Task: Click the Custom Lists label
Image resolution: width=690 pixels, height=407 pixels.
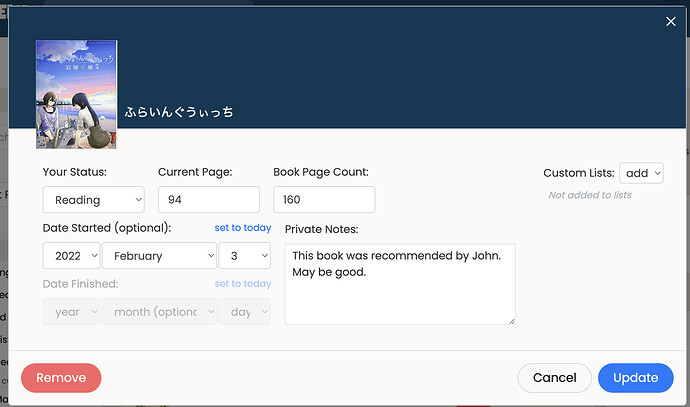Action: [579, 173]
